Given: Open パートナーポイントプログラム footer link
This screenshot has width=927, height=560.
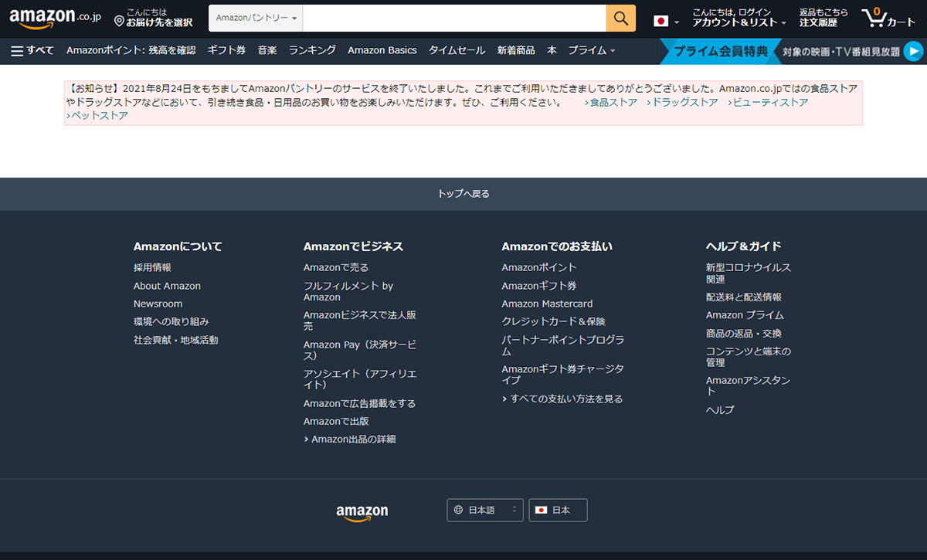Looking at the screenshot, I should click(x=563, y=345).
